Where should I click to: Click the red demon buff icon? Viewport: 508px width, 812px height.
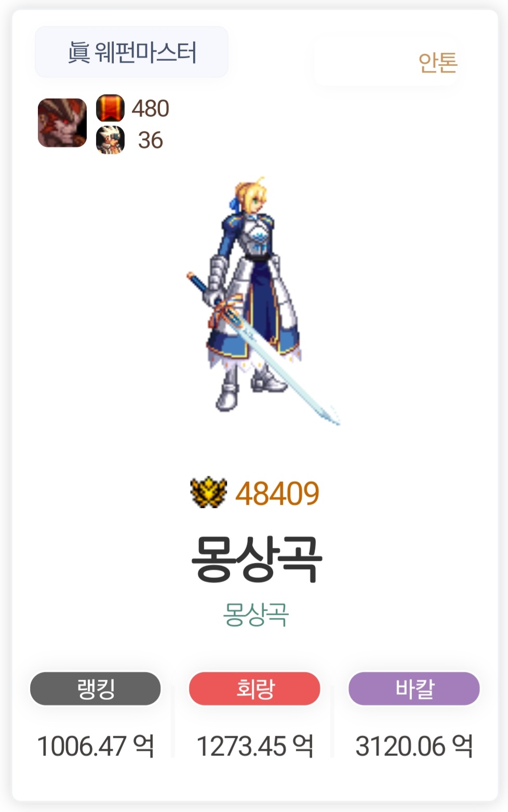[62, 123]
